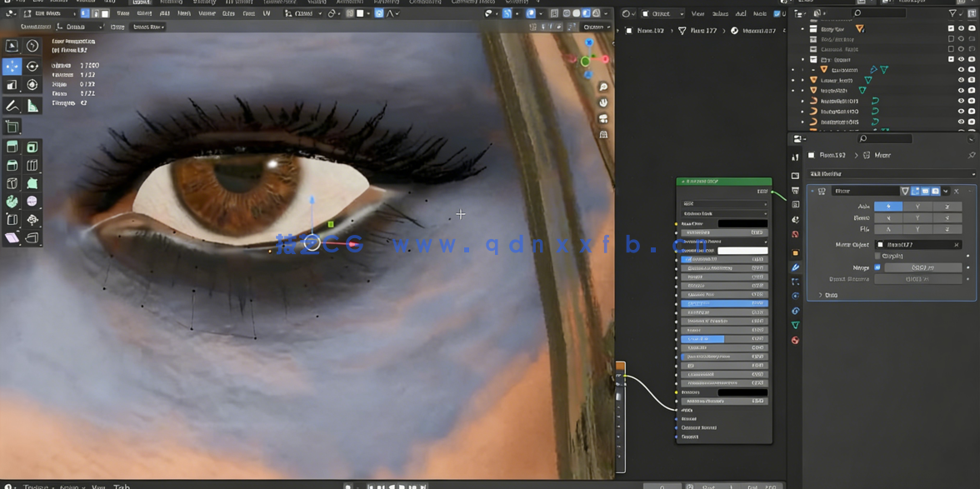Click the camera view gizmo icon
This screenshot has width=980, height=489.
click(x=603, y=119)
